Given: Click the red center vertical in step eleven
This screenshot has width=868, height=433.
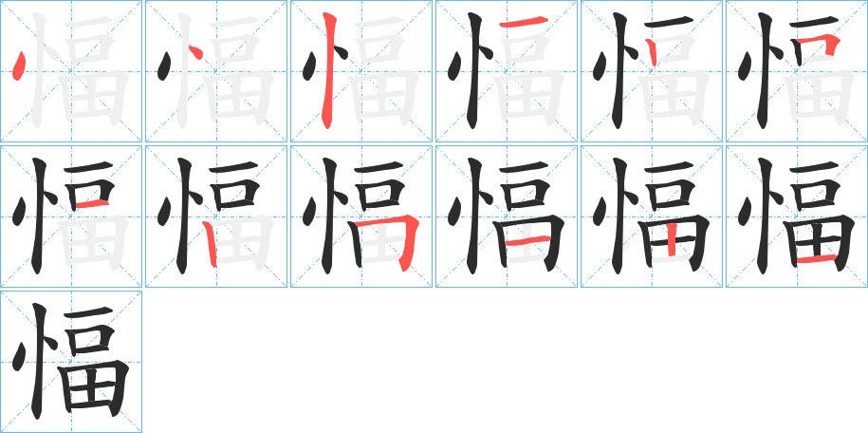Looking at the screenshot, I should 672,240.
